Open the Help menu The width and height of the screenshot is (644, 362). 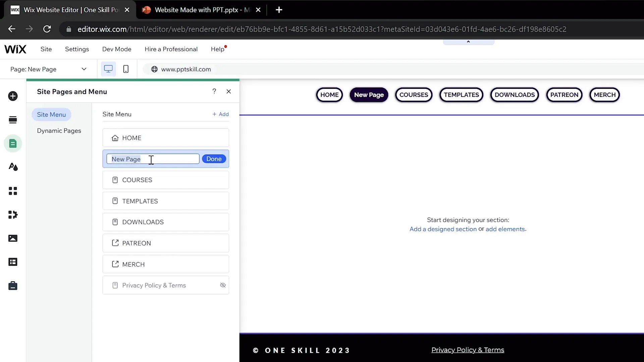(x=218, y=49)
